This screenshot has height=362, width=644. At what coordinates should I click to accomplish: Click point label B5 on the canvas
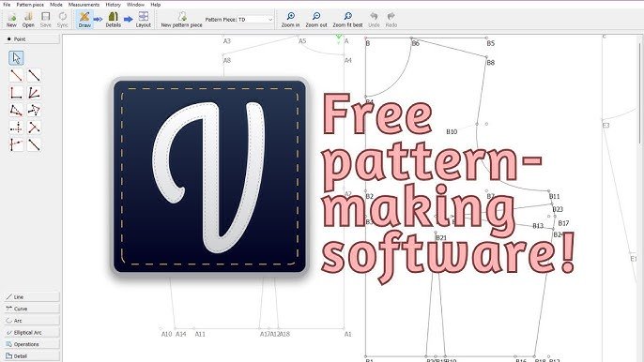click(491, 43)
